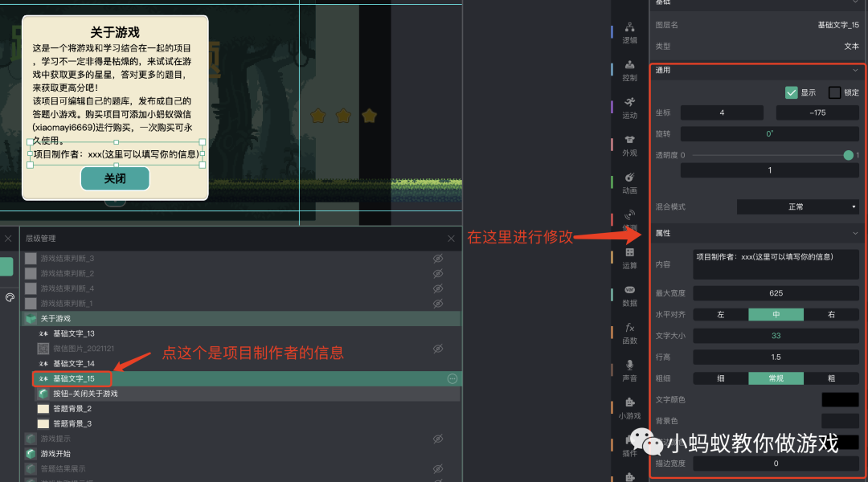Set font weight to 细
This screenshot has width=868, height=482.
click(721, 378)
